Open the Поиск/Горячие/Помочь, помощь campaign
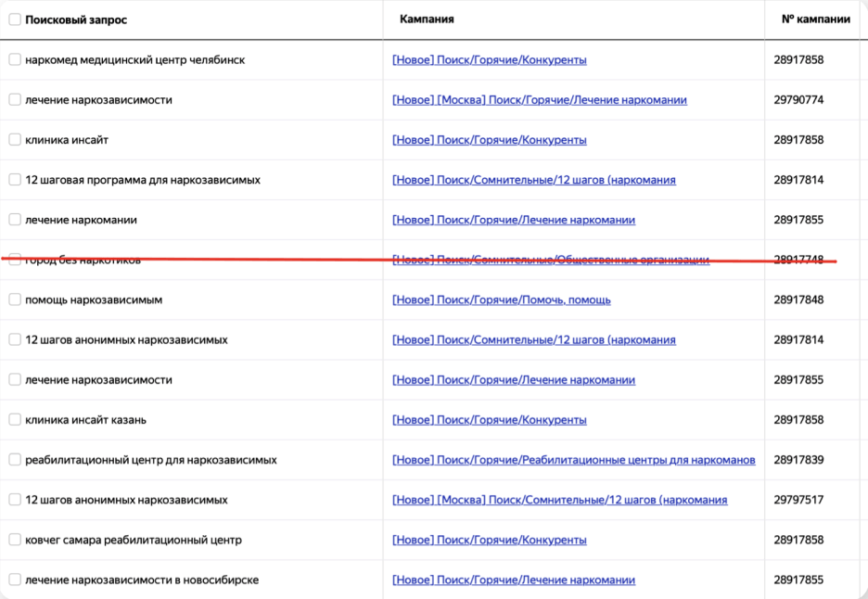 501,300
